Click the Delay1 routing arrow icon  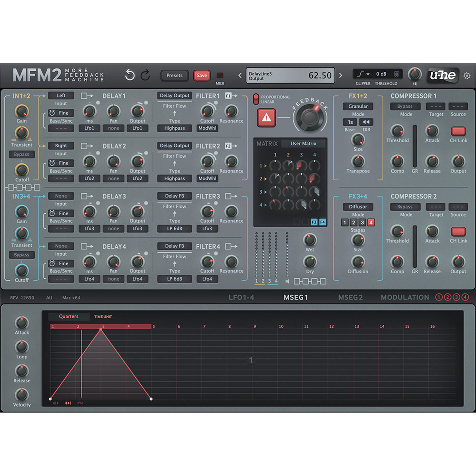[x=87, y=96]
